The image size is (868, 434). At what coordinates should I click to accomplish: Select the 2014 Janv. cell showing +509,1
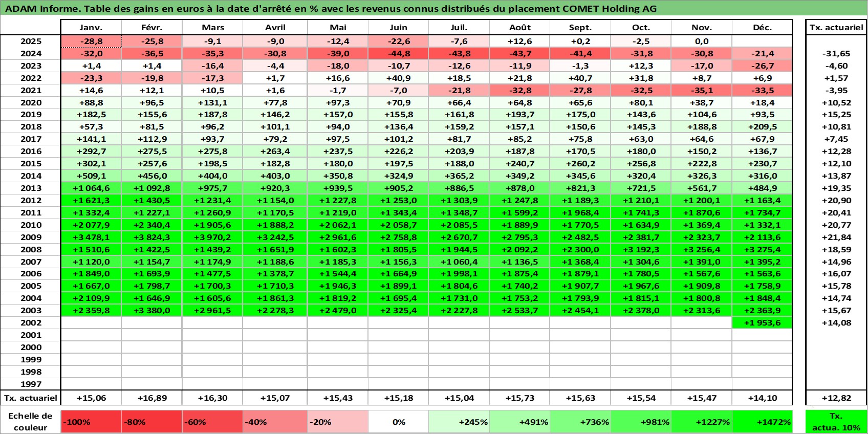point(91,176)
